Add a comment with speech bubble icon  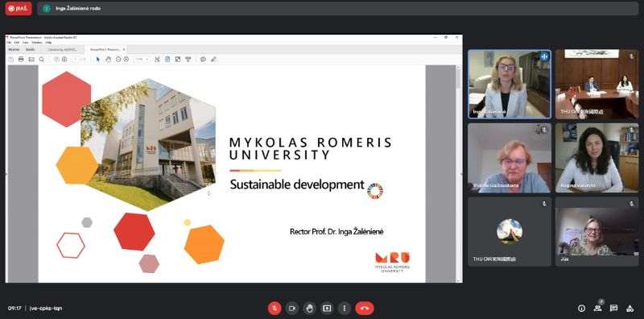[203, 59]
